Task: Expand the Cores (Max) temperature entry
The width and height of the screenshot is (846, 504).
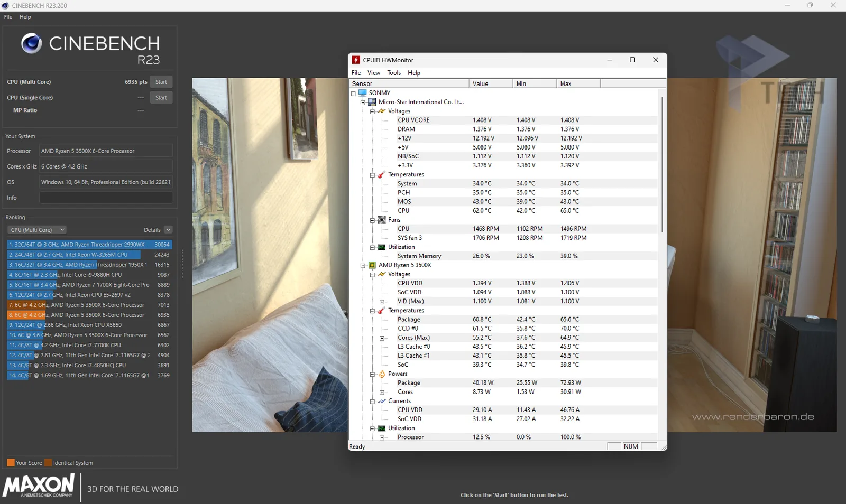Action: (x=382, y=338)
